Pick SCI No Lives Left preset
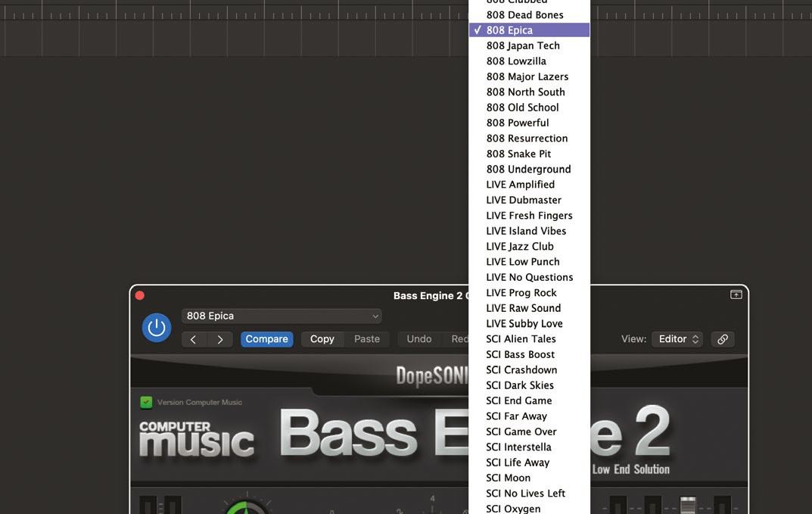This screenshot has width=812, height=514. (x=529, y=494)
